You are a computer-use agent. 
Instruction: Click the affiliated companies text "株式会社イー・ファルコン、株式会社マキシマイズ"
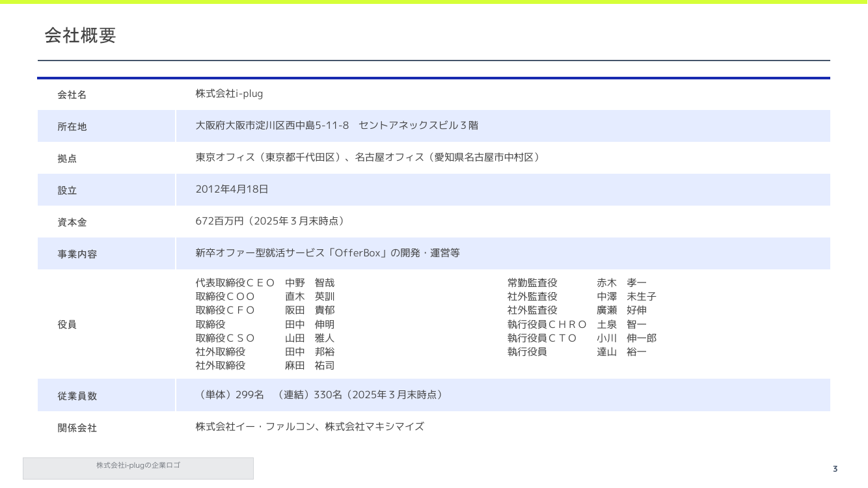[x=310, y=427]
